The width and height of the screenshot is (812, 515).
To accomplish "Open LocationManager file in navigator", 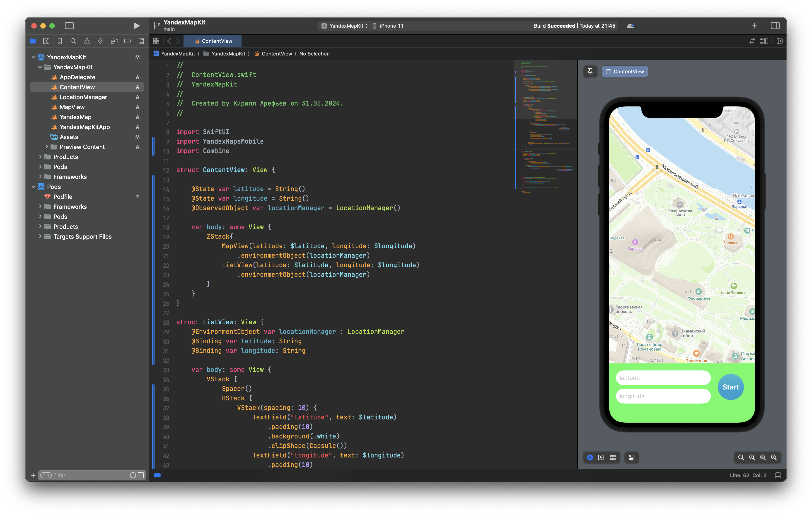I will click(83, 97).
